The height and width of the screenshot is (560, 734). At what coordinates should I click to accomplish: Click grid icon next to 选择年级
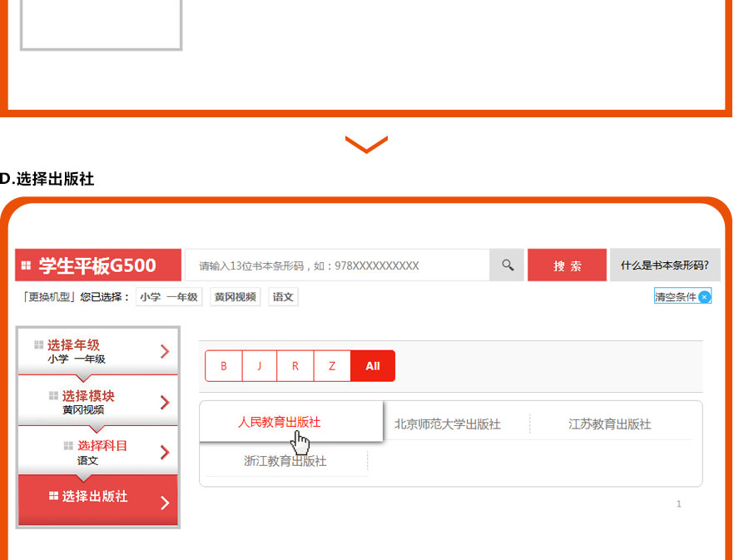(39, 345)
